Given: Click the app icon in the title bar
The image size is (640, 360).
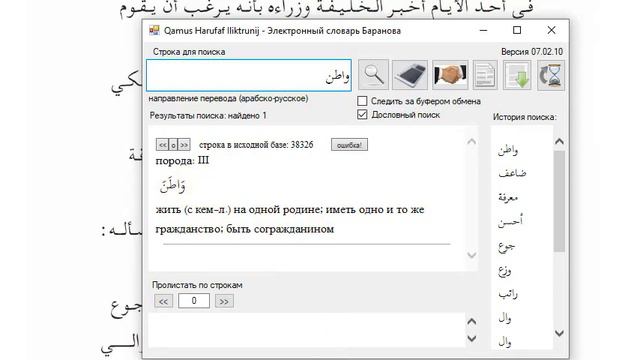Looking at the screenshot, I should coord(154,31).
